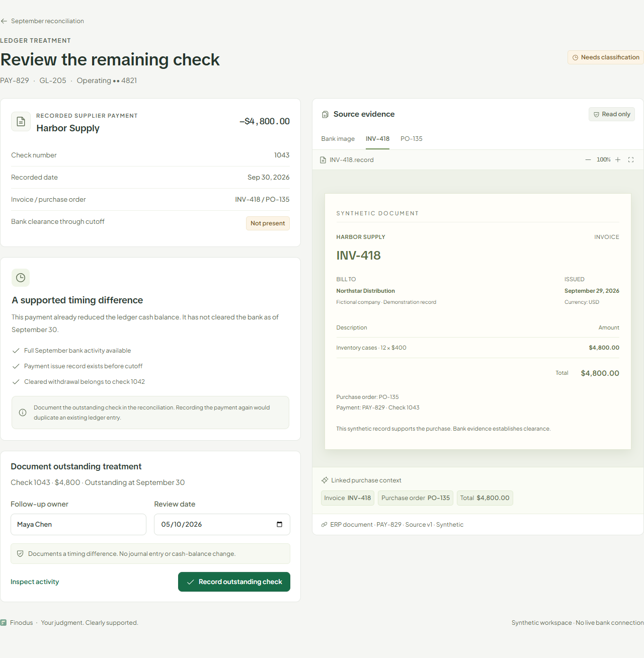The height and width of the screenshot is (658, 644).
Task: Click the info icon in the duplicate warning
Action: pos(23,413)
